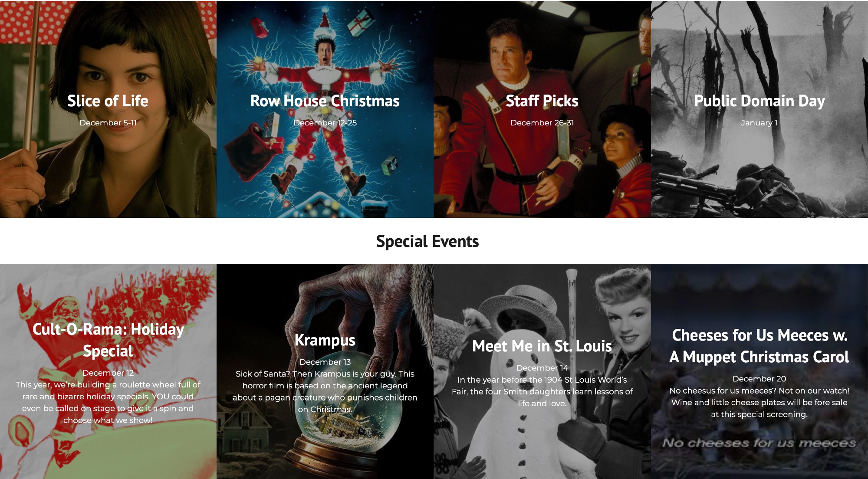Click the Special Events section heading
The height and width of the screenshot is (479, 868).
[x=427, y=241]
